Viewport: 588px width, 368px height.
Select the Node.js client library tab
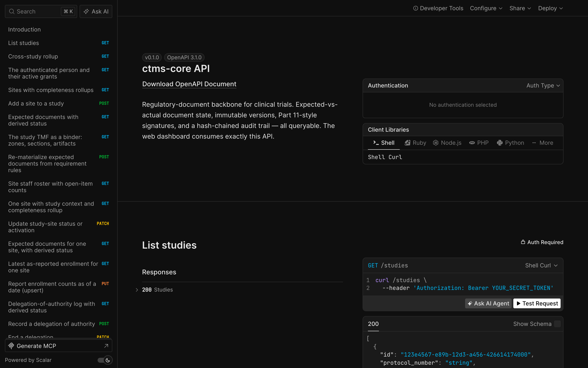pyautogui.click(x=447, y=143)
